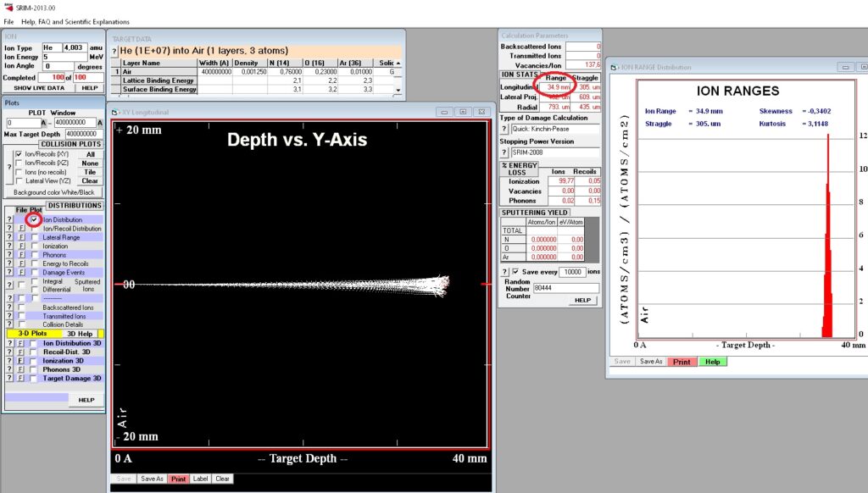Image resolution: width=868 pixels, height=493 pixels.
Task: Open ? help for Type of Damage Calculation
Action: coord(504,129)
